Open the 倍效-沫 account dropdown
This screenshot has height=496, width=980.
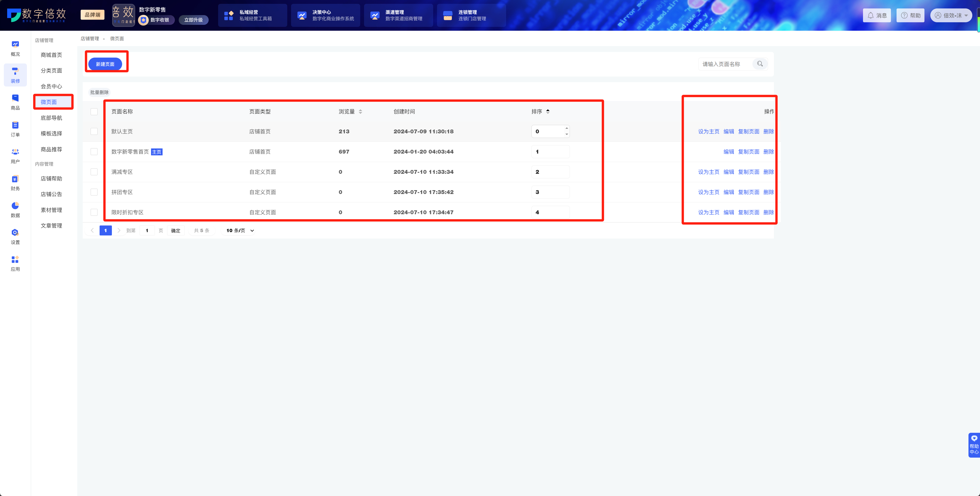[951, 16]
